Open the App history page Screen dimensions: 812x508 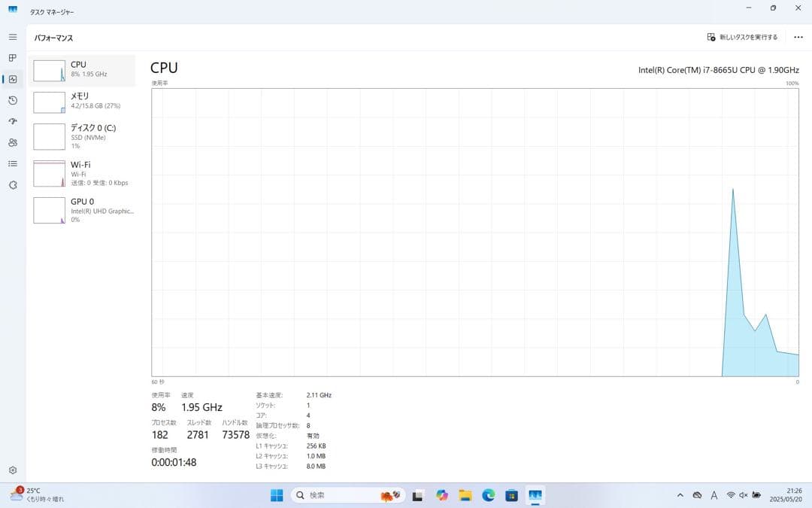click(12, 100)
